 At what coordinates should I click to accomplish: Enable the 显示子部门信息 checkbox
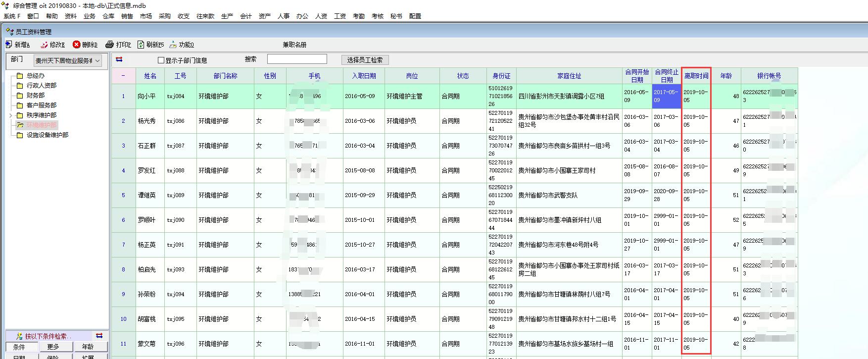point(161,60)
